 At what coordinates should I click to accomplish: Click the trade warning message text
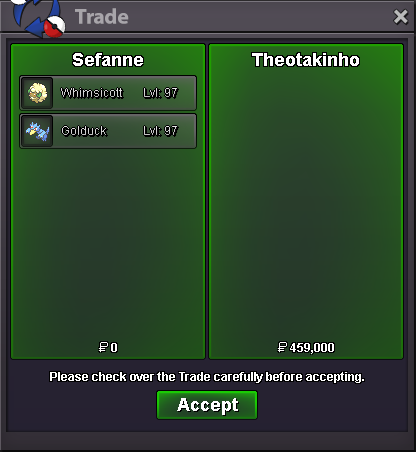[x=207, y=377]
